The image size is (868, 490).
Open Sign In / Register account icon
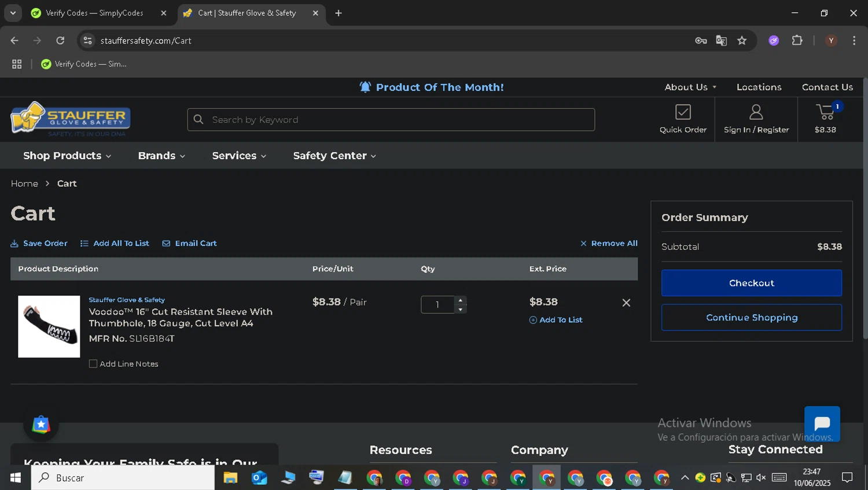pyautogui.click(x=756, y=119)
